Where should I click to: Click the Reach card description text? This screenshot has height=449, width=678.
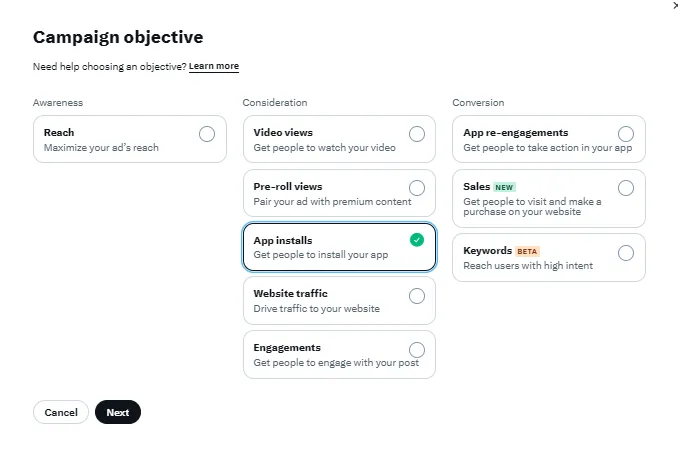coord(101,148)
